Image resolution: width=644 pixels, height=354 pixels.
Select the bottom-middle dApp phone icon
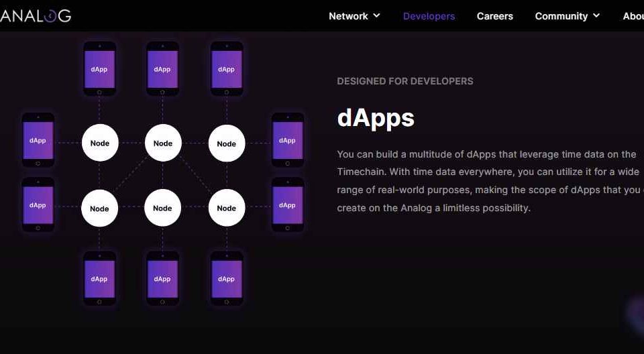(162, 279)
